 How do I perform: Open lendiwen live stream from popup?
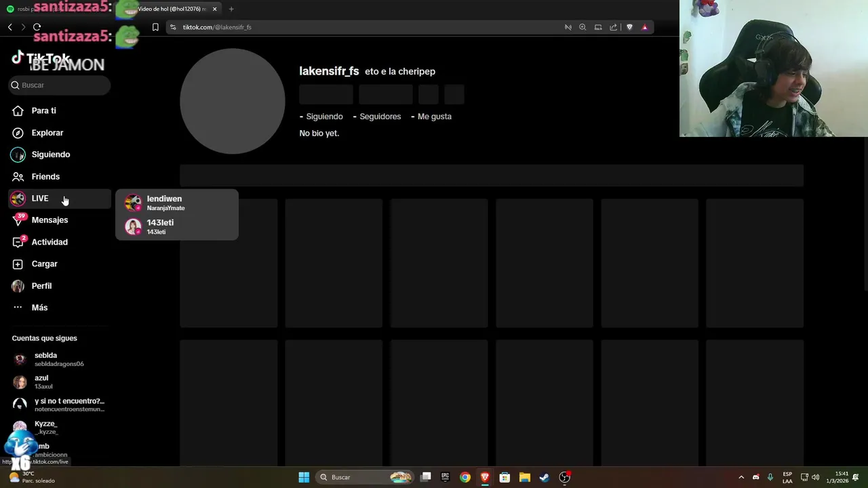click(176, 203)
